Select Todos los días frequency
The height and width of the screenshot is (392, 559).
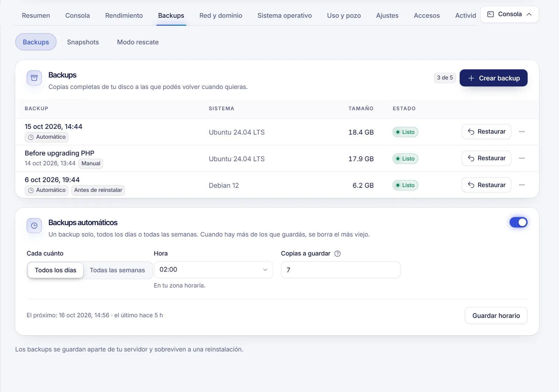[x=56, y=270]
